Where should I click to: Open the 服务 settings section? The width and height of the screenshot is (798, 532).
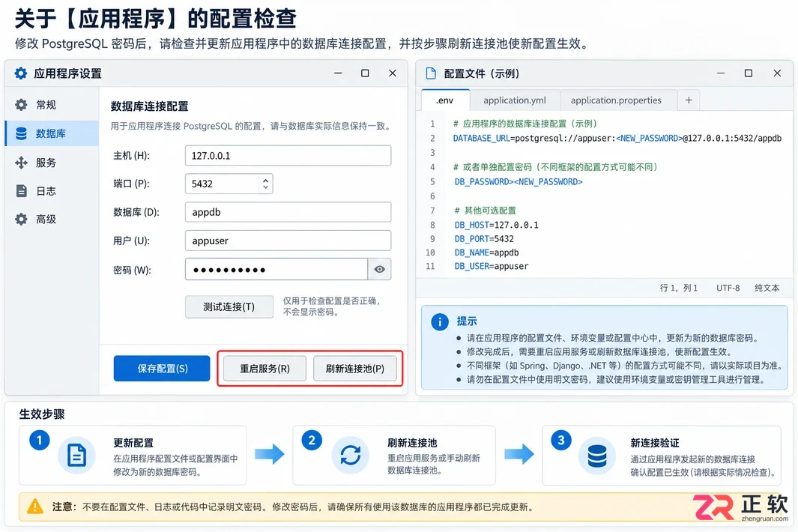coord(52,163)
